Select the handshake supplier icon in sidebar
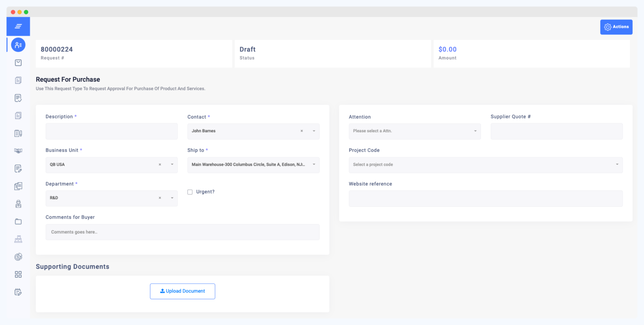The height and width of the screenshot is (325, 644). coord(18,151)
